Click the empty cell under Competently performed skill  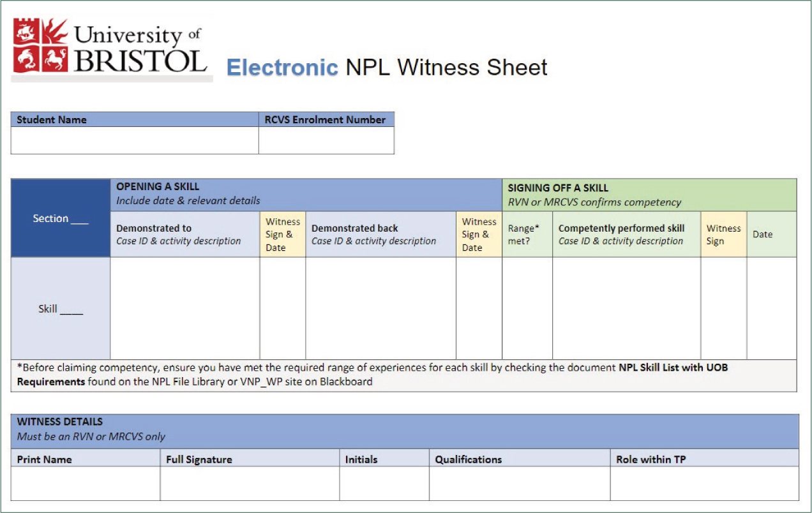pyautogui.click(x=627, y=309)
